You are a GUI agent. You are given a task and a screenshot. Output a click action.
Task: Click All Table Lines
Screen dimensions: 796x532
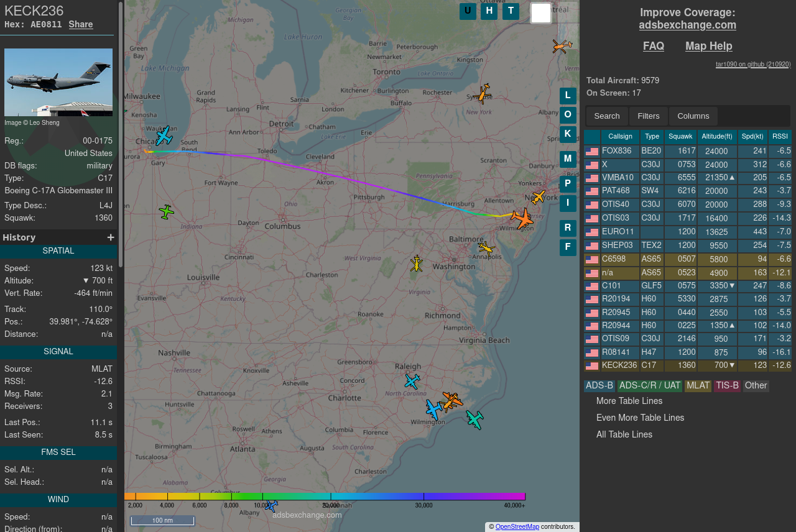(624, 434)
